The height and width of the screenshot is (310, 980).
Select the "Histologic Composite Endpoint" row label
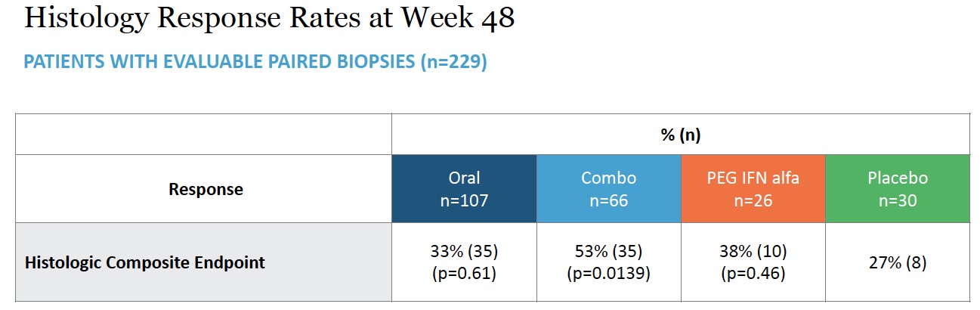coord(144,263)
